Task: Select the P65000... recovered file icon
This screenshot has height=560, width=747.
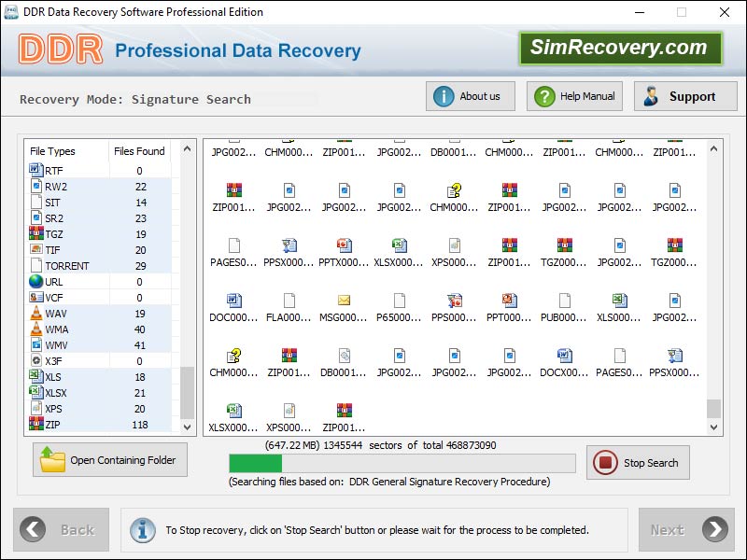Action: (400, 301)
